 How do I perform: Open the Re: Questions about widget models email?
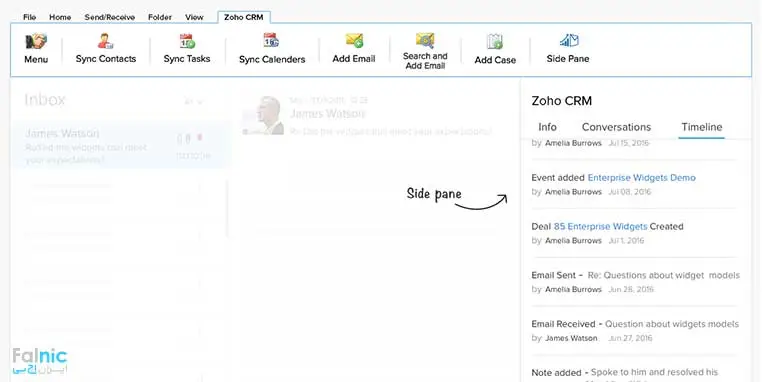pyautogui.click(x=664, y=275)
